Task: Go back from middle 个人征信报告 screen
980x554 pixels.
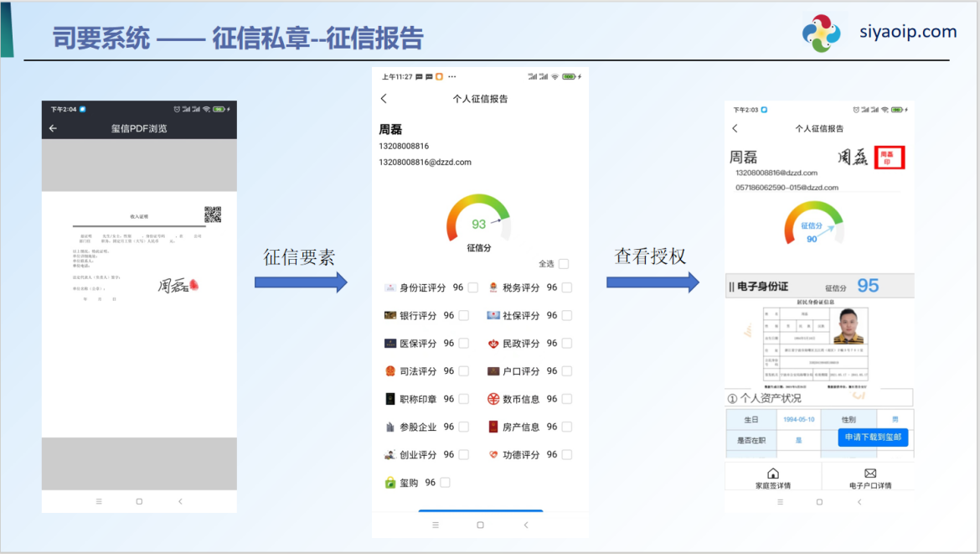Action: [x=384, y=99]
